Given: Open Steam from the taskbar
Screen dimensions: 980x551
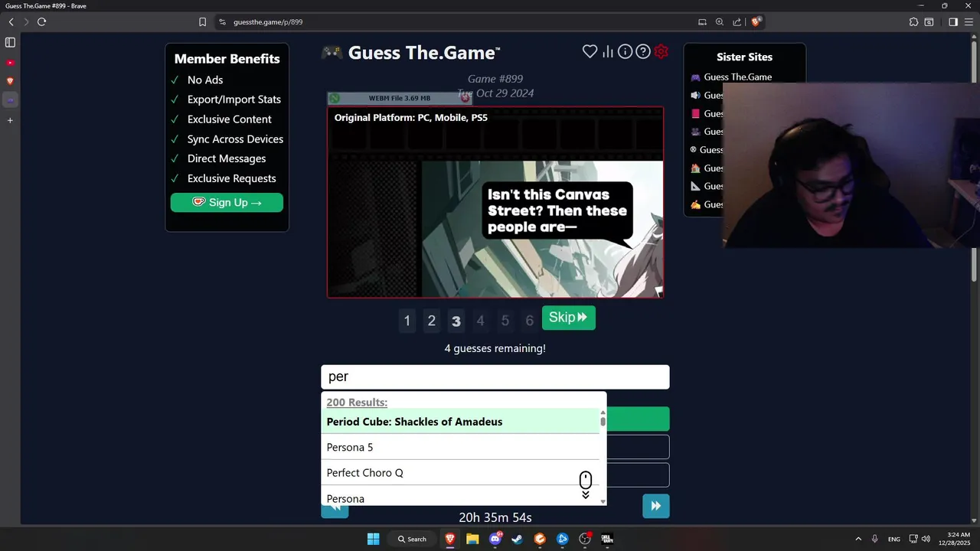Looking at the screenshot, I should pos(517,539).
